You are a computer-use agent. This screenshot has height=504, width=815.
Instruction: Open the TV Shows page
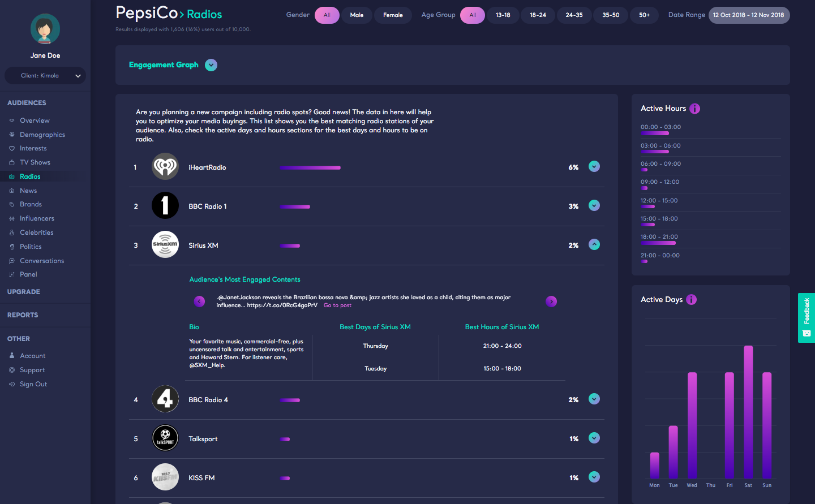pos(35,162)
